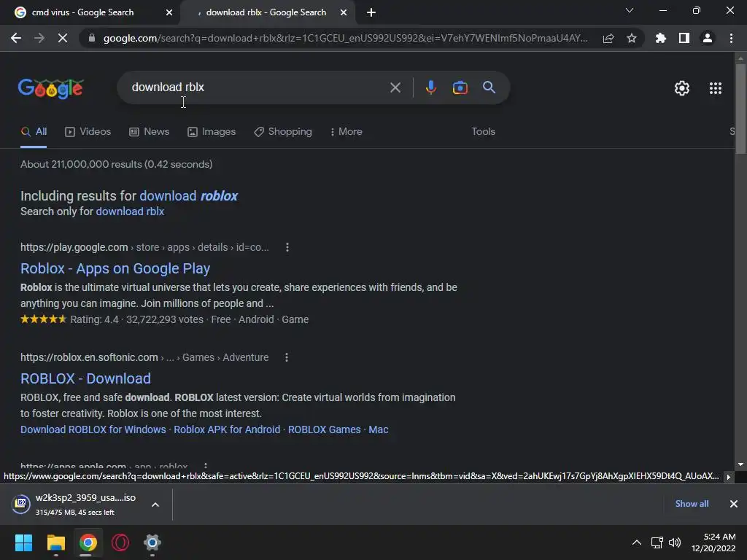Toggle Chrome side panel icon
747x560 pixels.
(684, 38)
